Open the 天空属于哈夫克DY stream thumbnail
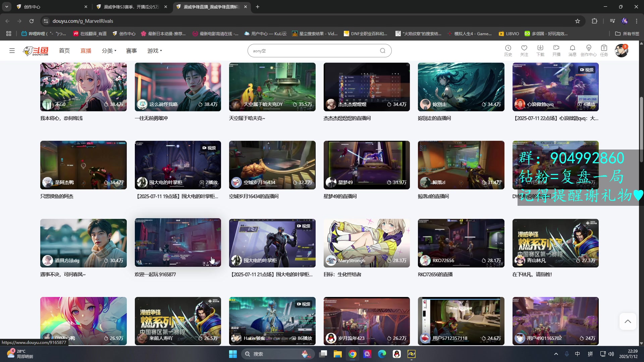The height and width of the screenshot is (362, 644). pos(272,87)
